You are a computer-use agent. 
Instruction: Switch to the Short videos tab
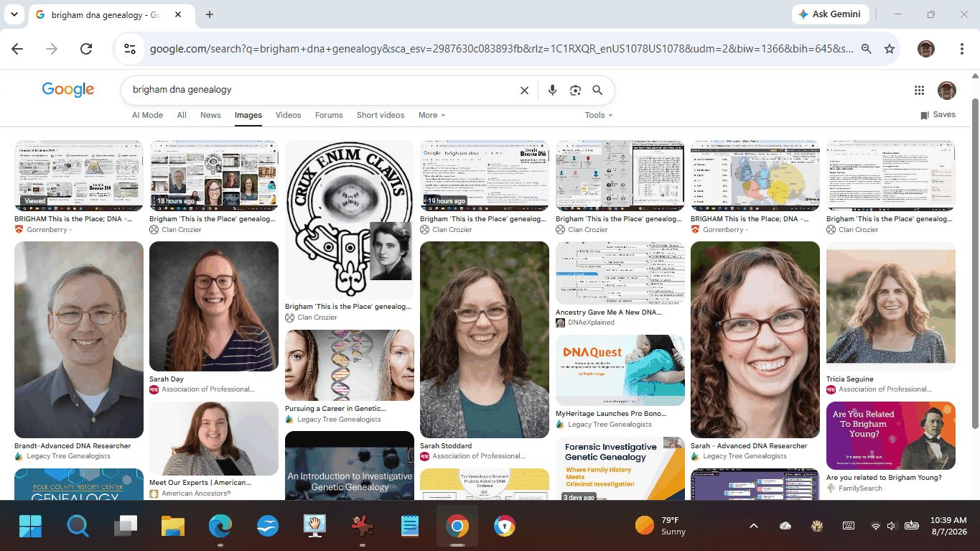click(x=381, y=115)
